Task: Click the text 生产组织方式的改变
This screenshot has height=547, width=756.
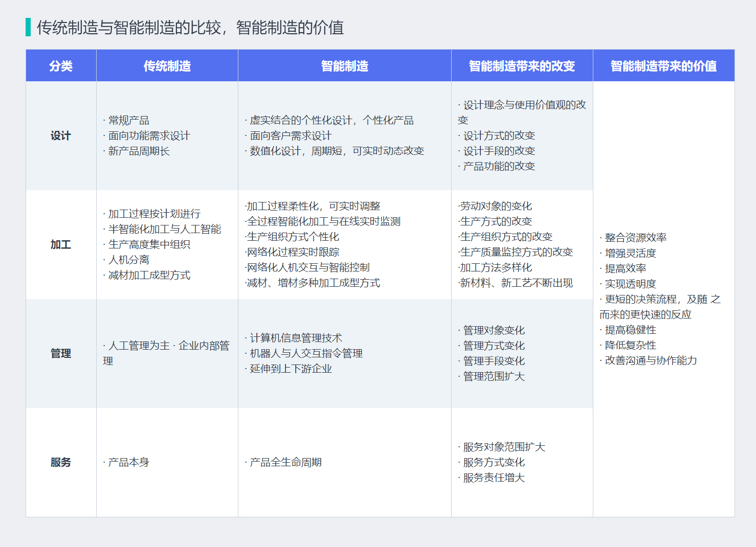Action: point(505,237)
